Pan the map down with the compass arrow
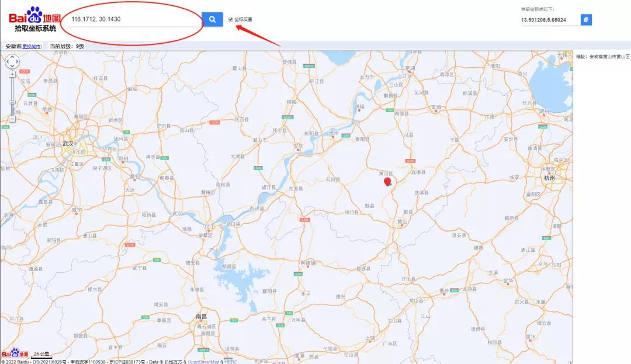This screenshot has height=364, width=631. coord(12,66)
